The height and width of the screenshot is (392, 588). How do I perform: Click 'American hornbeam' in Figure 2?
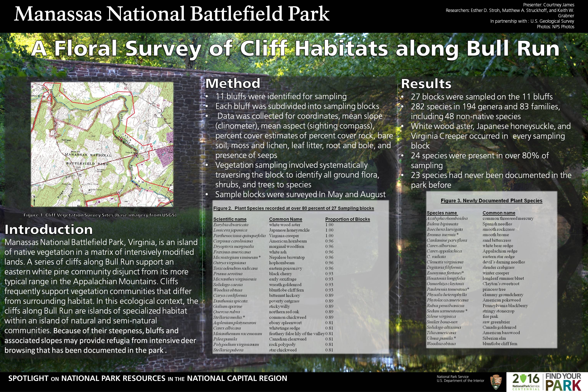[288, 241]
